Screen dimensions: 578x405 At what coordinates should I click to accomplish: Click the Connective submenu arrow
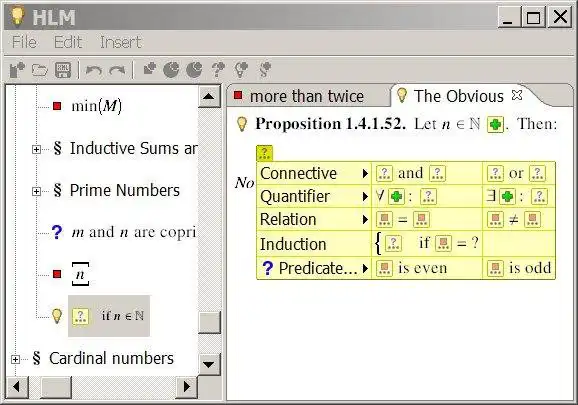click(365, 173)
